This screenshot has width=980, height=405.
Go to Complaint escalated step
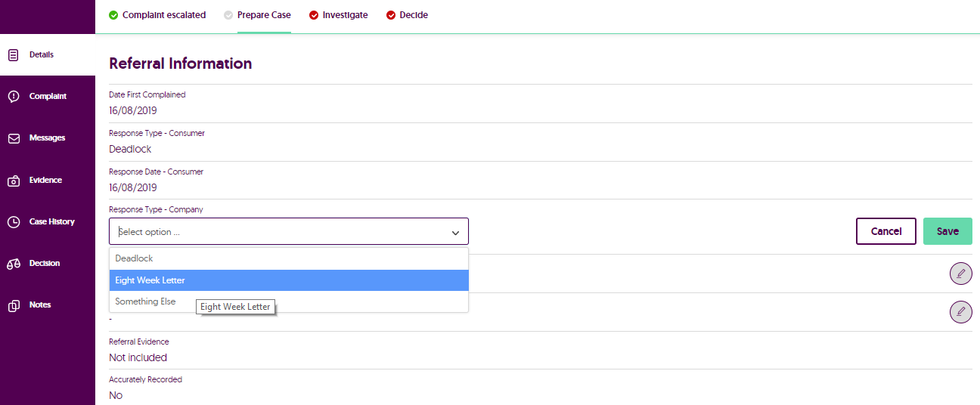point(157,15)
